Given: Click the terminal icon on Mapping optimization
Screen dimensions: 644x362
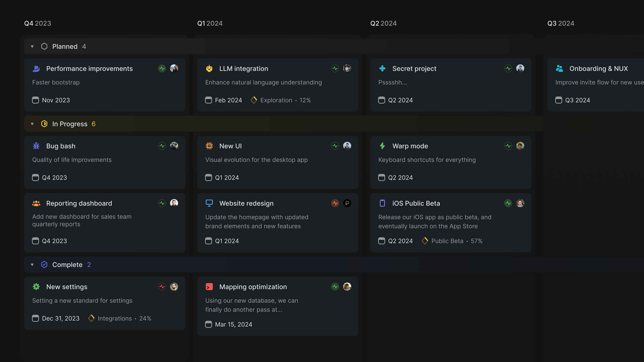Looking at the screenshot, I should click(x=209, y=287).
